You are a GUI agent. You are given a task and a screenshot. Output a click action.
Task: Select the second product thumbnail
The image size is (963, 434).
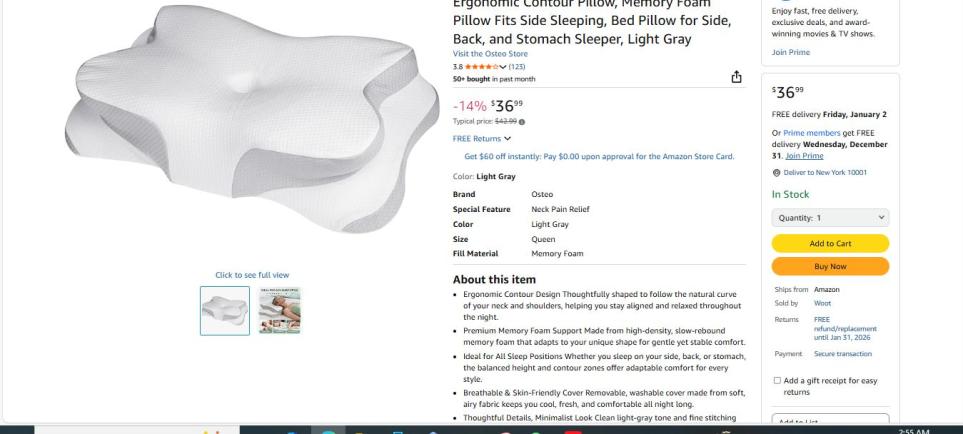(x=279, y=310)
